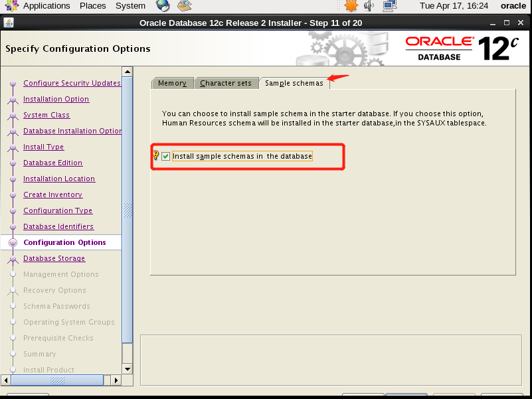The width and height of the screenshot is (532, 399).
Task: Click the steps list scroll up arrow
Action: 128,72
